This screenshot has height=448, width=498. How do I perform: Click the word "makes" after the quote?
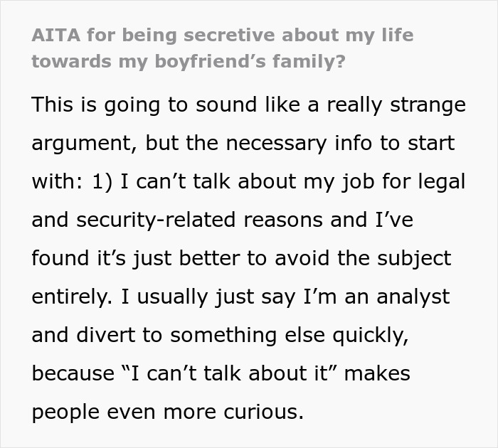coord(377,373)
